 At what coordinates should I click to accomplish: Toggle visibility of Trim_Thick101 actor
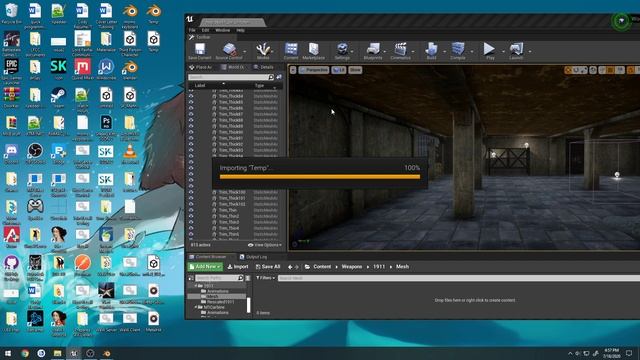[191, 198]
